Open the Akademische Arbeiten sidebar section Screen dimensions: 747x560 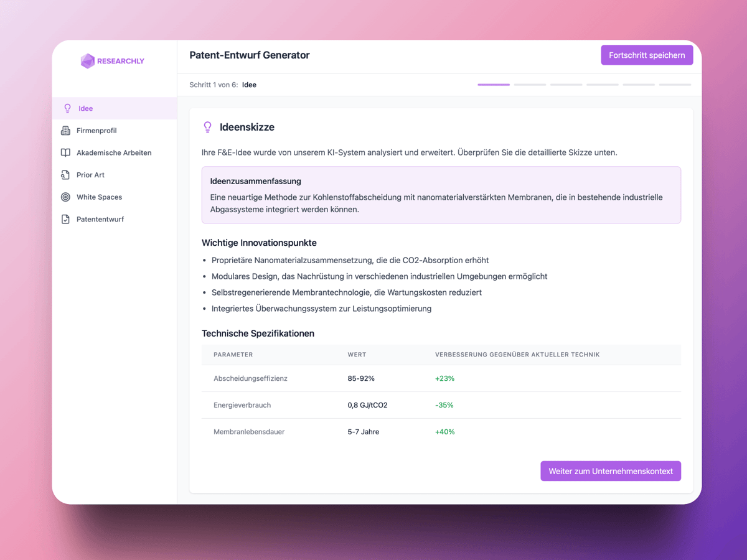[114, 152]
